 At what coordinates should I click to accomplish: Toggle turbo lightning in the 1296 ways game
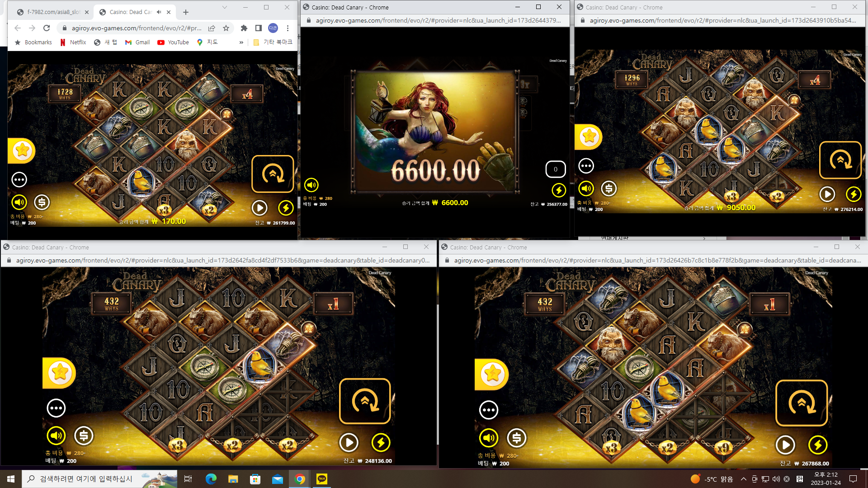tap(854, 194)
